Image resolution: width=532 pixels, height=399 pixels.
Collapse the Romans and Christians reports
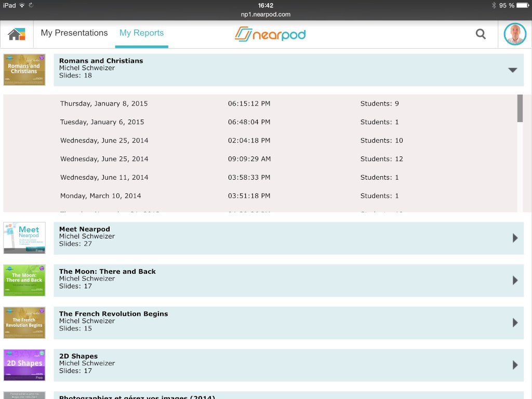[512, 70]
